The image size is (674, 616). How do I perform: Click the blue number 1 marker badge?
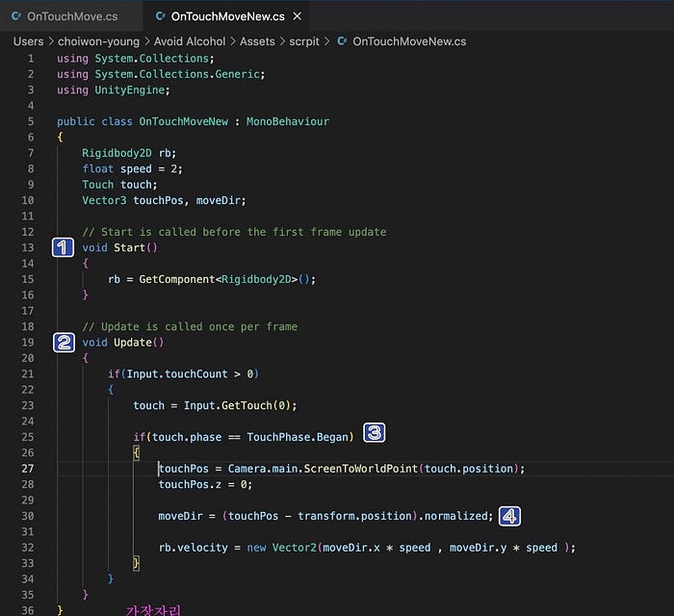63,247
